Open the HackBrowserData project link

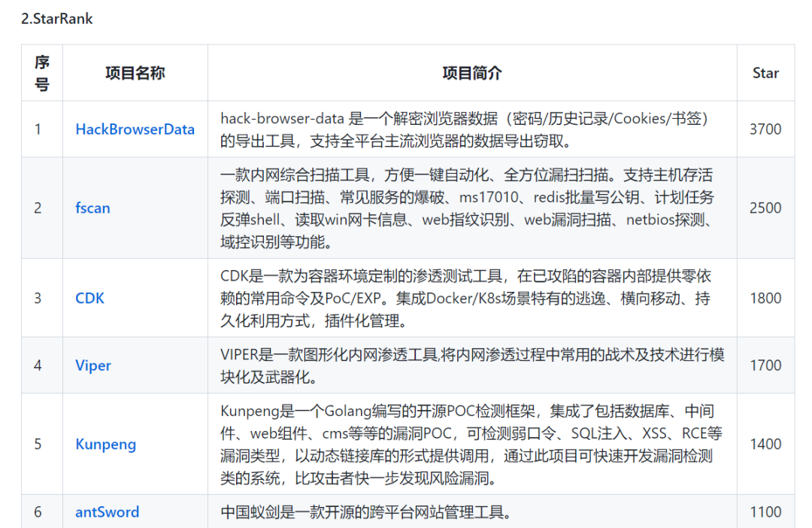click(135, 129)
